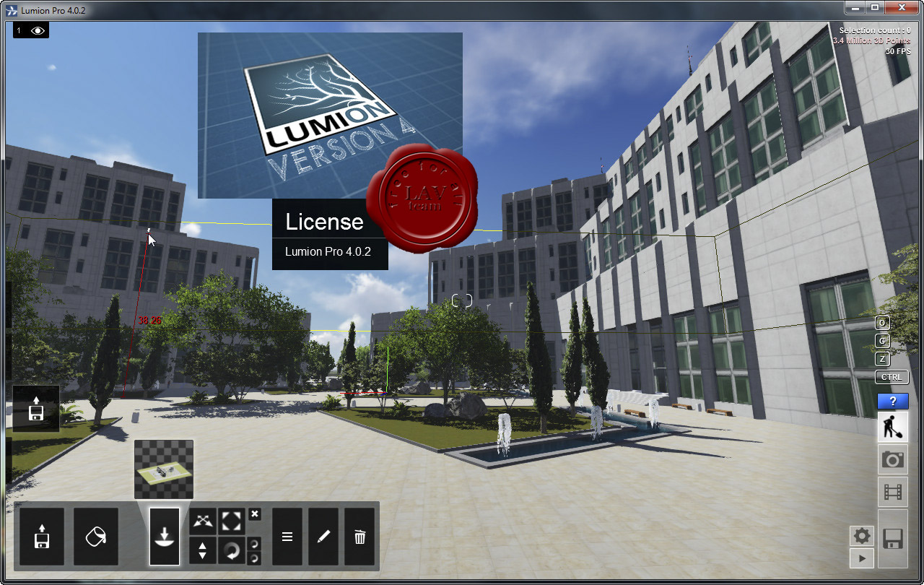The height and width of the screenshot is (585, 924).
Task: Open the selected model thumbnail library
Action: 164,469
